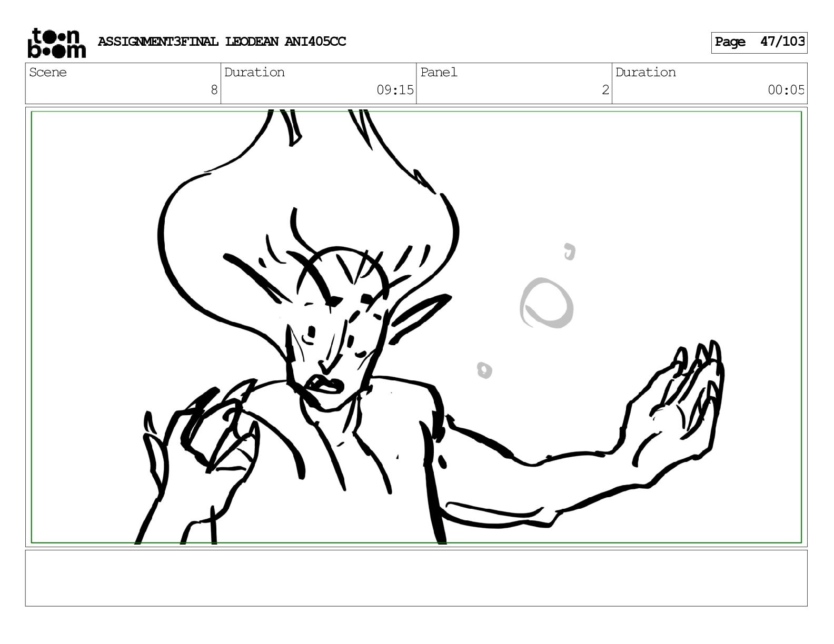Select the title ASSIGNMENT3FINAL LEODEAN ANI405CC
Image resolution: width=834 pixels, height=644 pixels.
click(222, 42)
